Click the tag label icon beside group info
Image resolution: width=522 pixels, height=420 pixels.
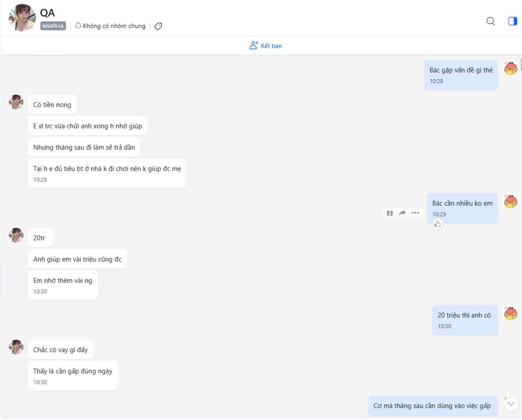pyautogui.click(x=158, y=26)
